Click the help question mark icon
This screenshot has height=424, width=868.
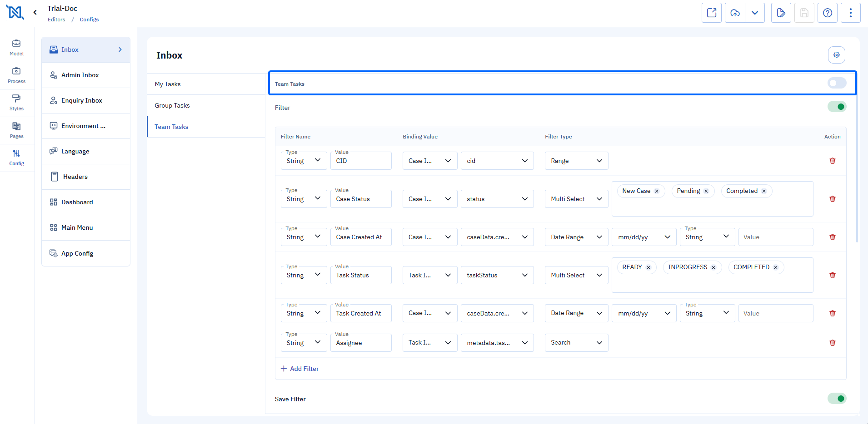(828, 13)
